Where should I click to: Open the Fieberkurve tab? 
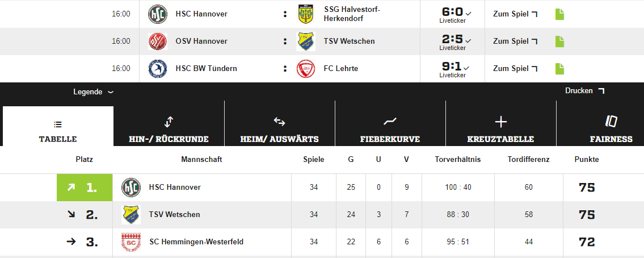(390, 130)
